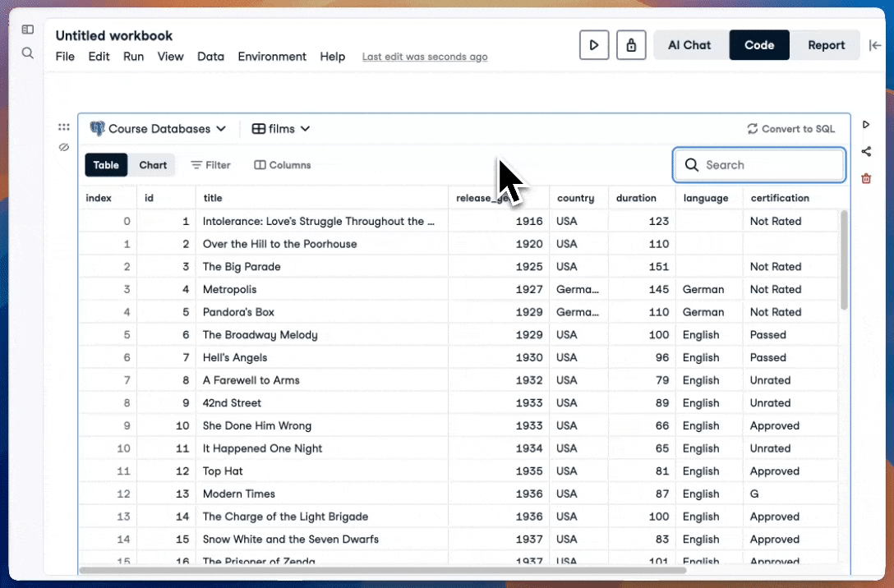Select the Code tab
This screenshot has height=588, width=894.
(759, 45)
